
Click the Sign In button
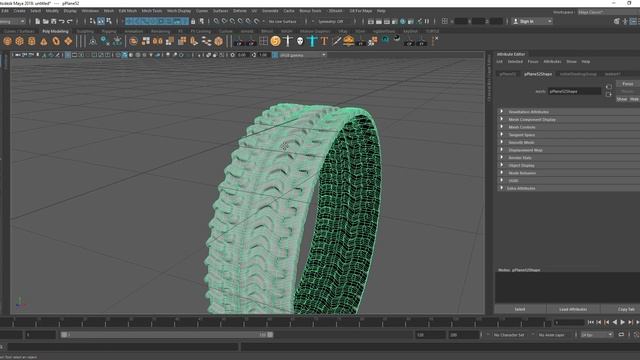coord(532,21)
